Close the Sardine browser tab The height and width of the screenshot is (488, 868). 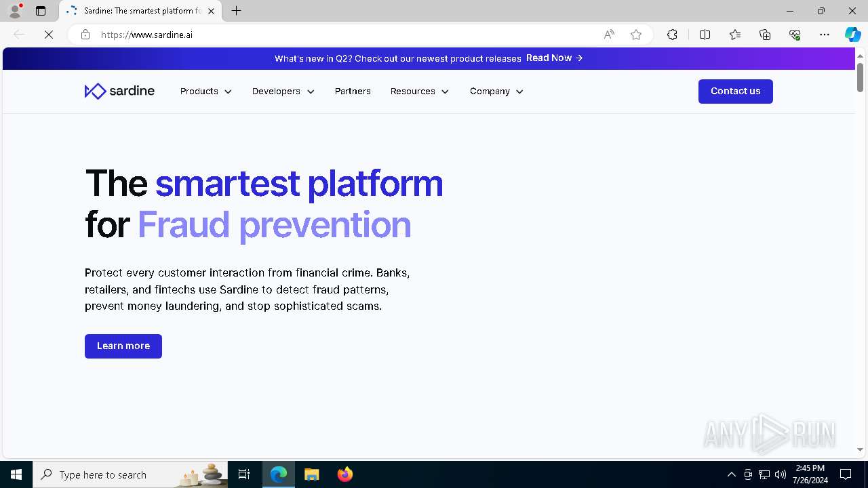point(212,11)
